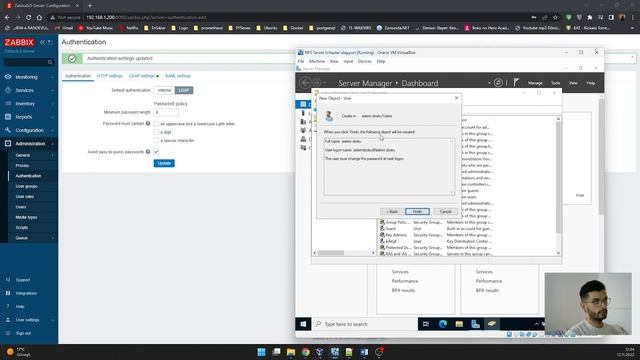
Task: Toggle Avoid easy-to-guess passwords checkbox
Action: (156, 152)
